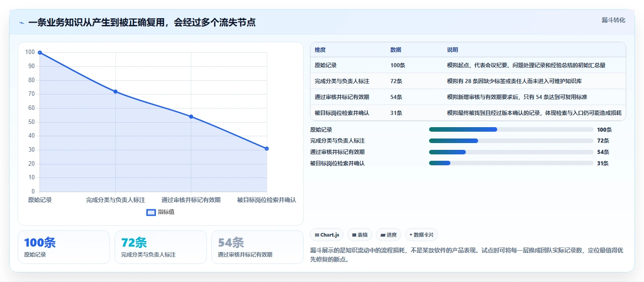Click the progress bar ending in 31条
This screenshot has height=282, width=644.
click(x=511, y=163)
